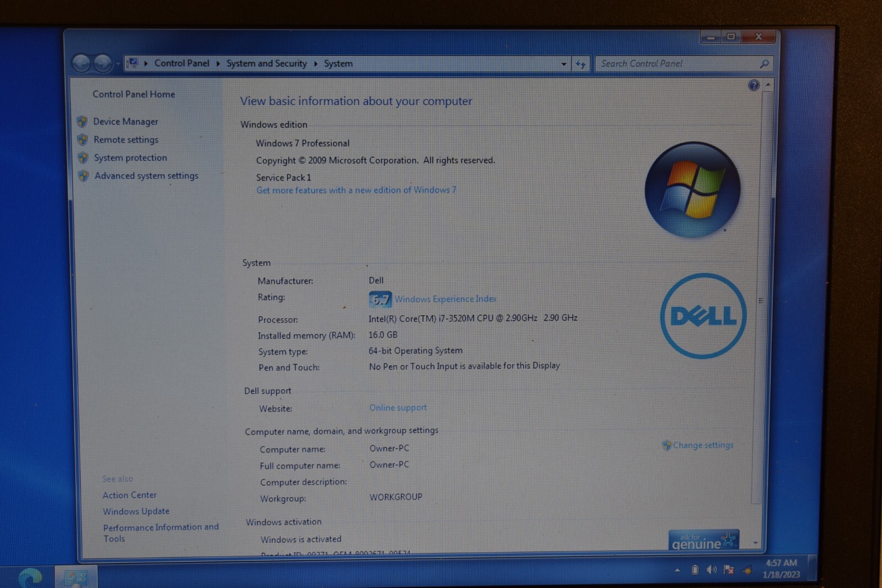Open Windows Experience Index link
This screenshot has height=588, width=882.
point(445,299)
